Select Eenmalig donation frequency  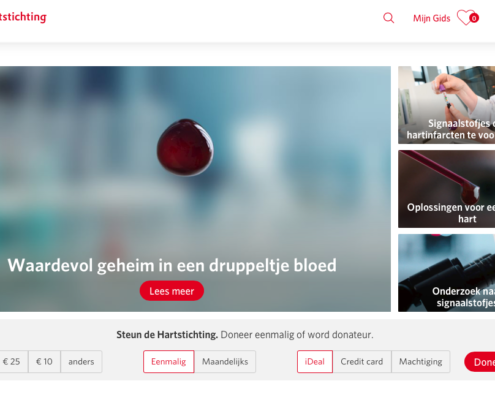point(169,362)
